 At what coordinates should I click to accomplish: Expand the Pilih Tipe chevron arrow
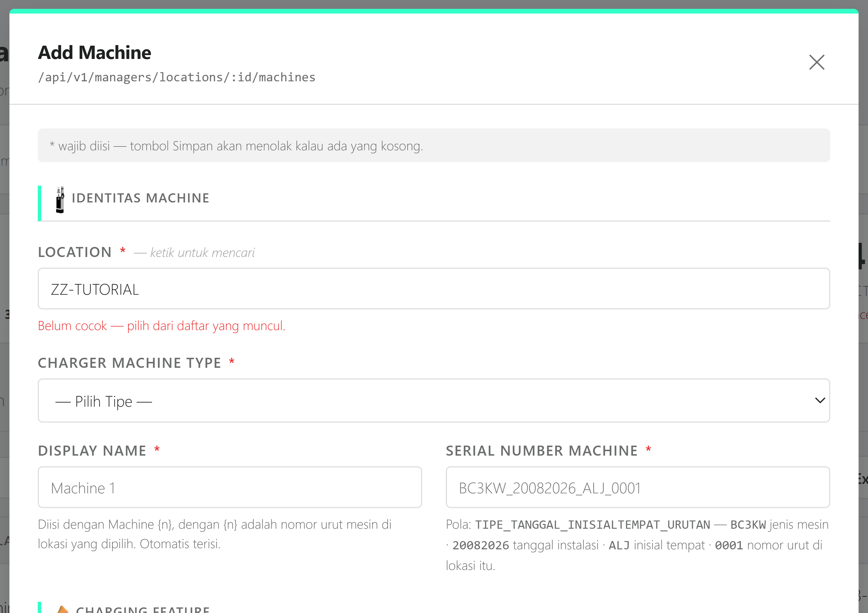(820, 401)
